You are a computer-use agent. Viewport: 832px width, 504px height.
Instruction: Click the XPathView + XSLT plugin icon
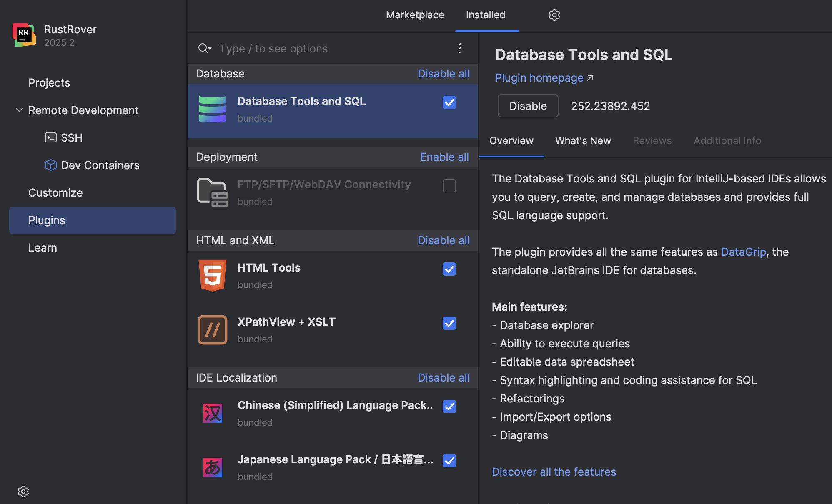click(213, 330)
